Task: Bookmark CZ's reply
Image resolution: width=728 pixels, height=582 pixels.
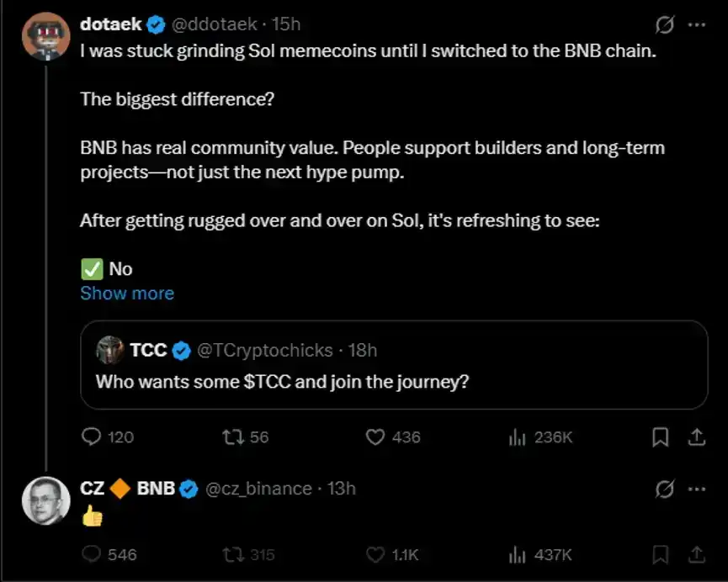Action: [660, 554]
